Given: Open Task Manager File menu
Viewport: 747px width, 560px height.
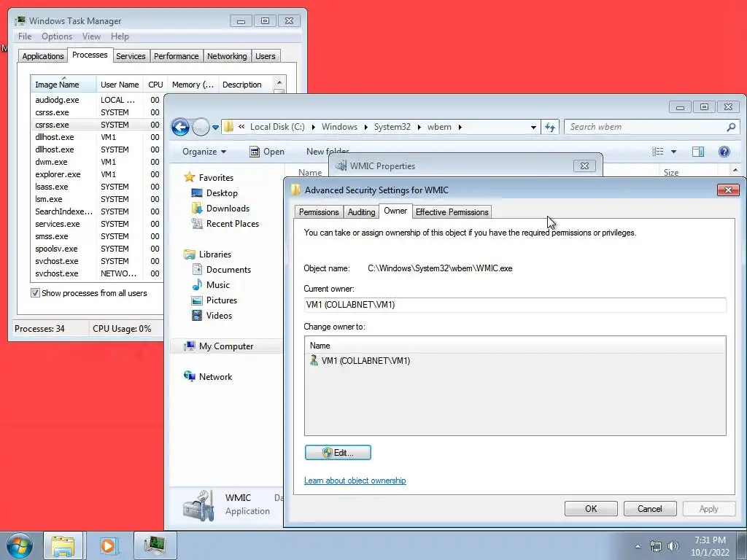Looking at the screenshot, I should [25, 36].
